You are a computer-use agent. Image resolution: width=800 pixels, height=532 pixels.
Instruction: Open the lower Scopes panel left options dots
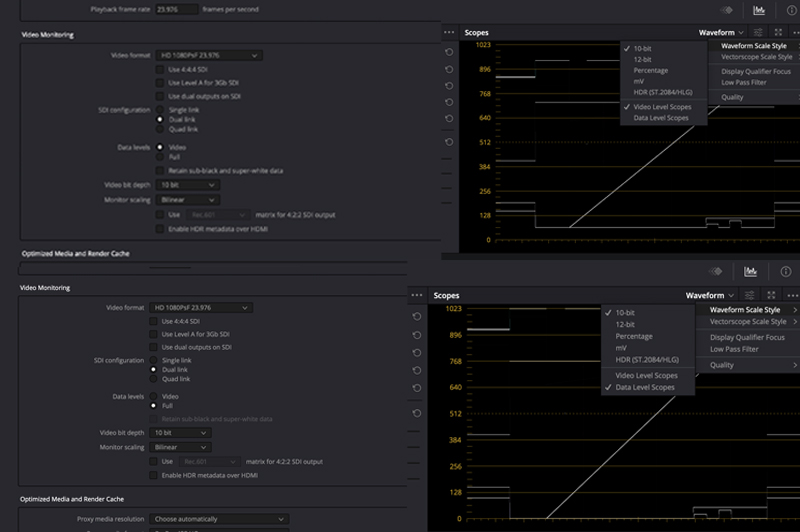[417, 295]
